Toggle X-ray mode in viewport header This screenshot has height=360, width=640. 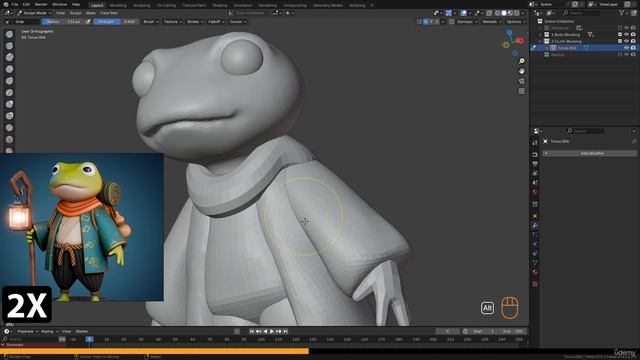489,13
